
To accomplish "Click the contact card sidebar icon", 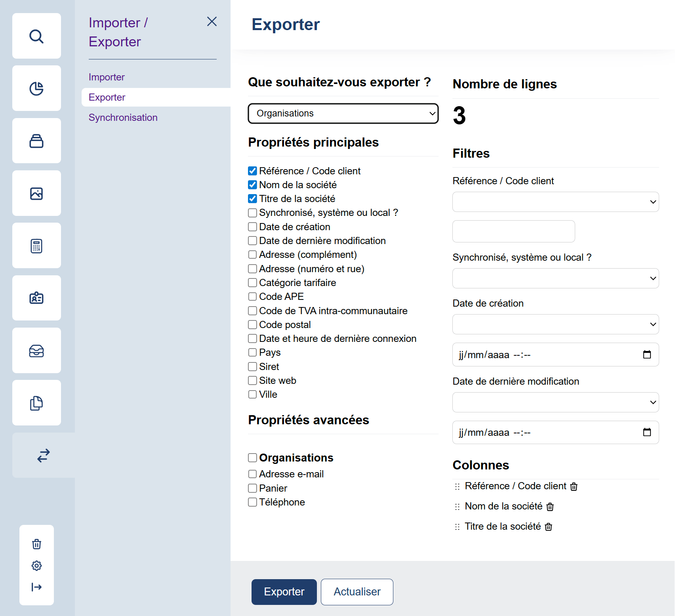I will pyautogui.click(x=36, y=298).
